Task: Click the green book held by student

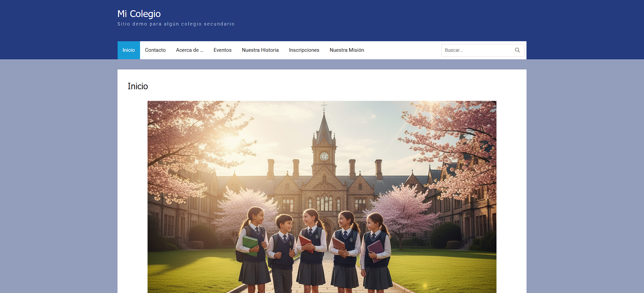Action: [x=250, y=245]
